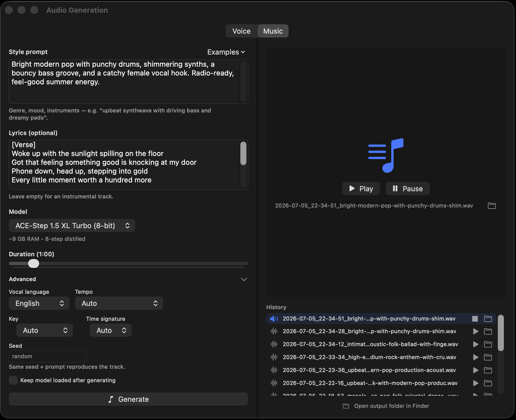Open the Examples dropdown
The height and width of the screenshot is (420, 516).
[226, 52]
